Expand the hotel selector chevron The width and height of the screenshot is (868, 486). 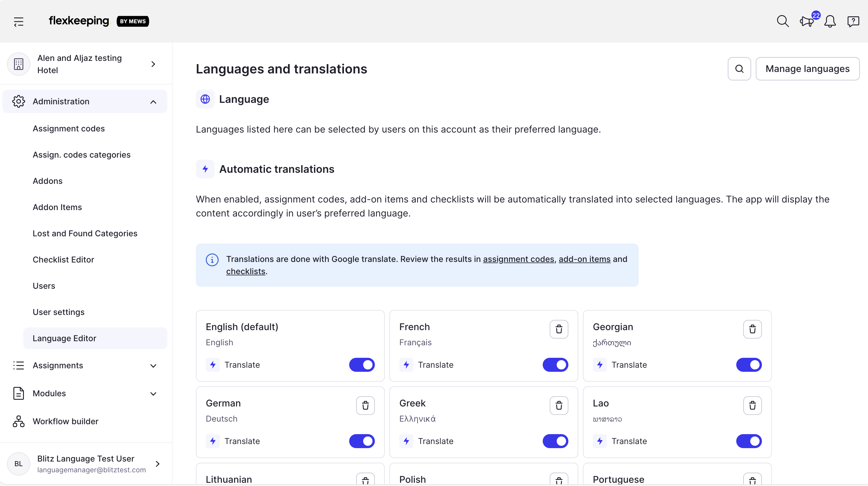153,64
